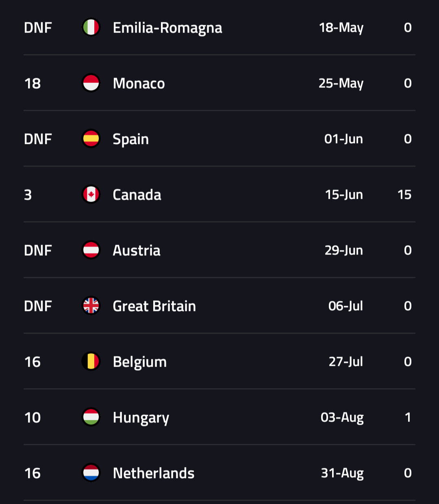Click the Belgium flag icon
Screen dimensions: 439x504
click(91, 362)
